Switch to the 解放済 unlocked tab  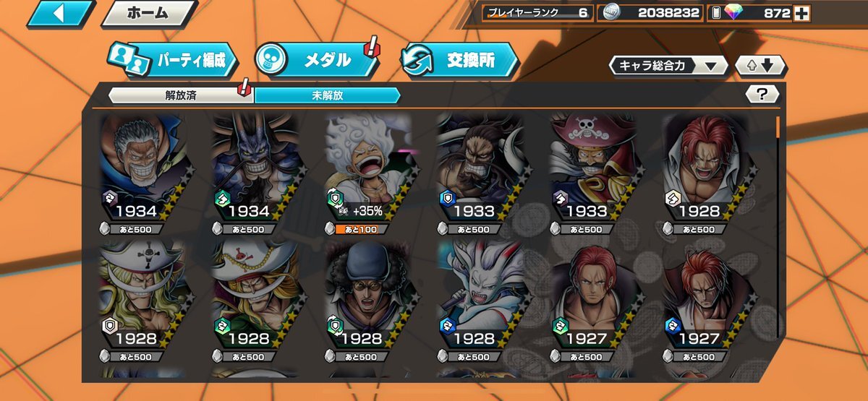coord(181,95)
